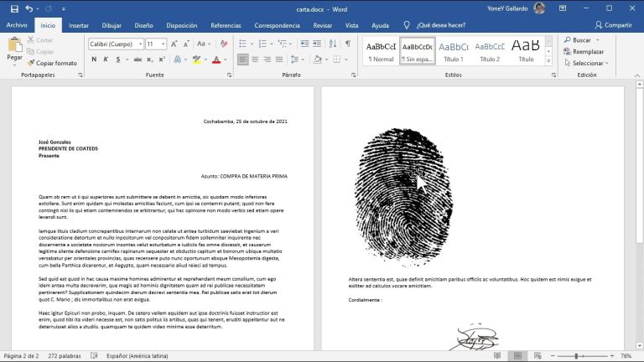Sort the selected paragraphs alphabetically
The width and height of the screenshot is (644, 362).
tap(333, 44)
